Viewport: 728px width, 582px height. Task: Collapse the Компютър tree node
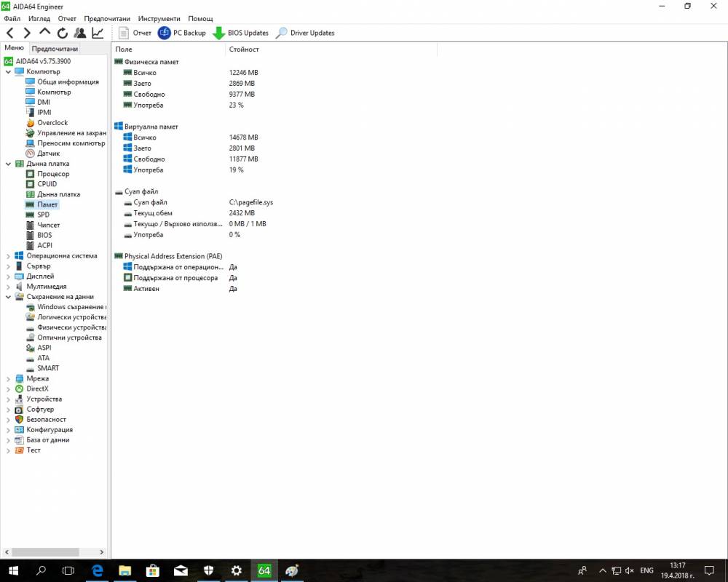coord(8,71)
